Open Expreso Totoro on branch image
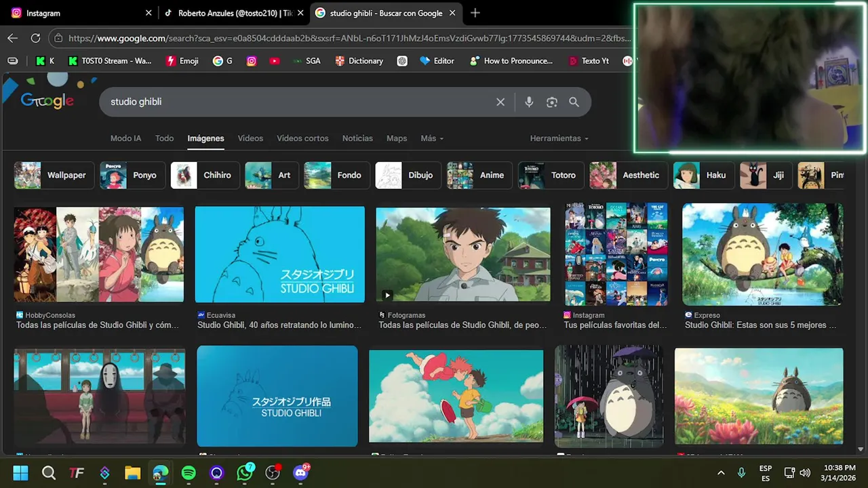 pos(763,254)
